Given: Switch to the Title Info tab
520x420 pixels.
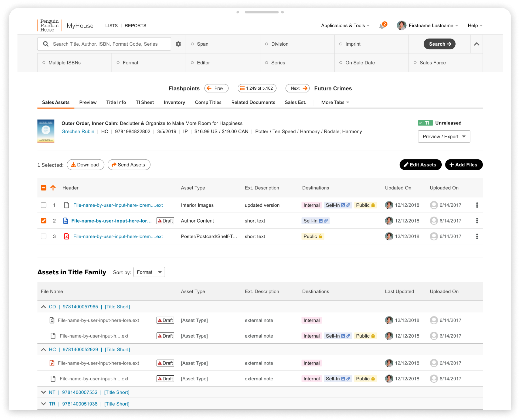Looking at the screenshot, I should (x=116, y=102).
